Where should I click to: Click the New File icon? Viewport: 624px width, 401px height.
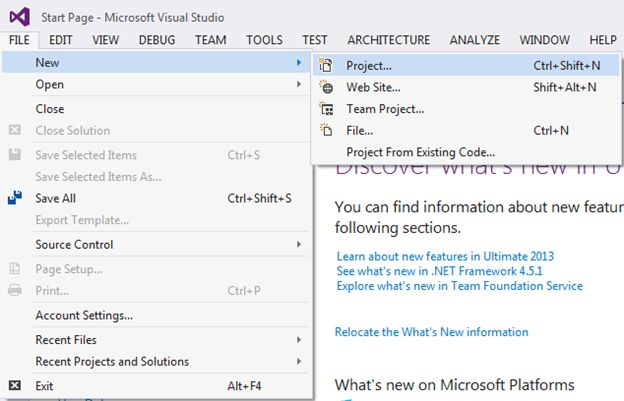[326, 131]
